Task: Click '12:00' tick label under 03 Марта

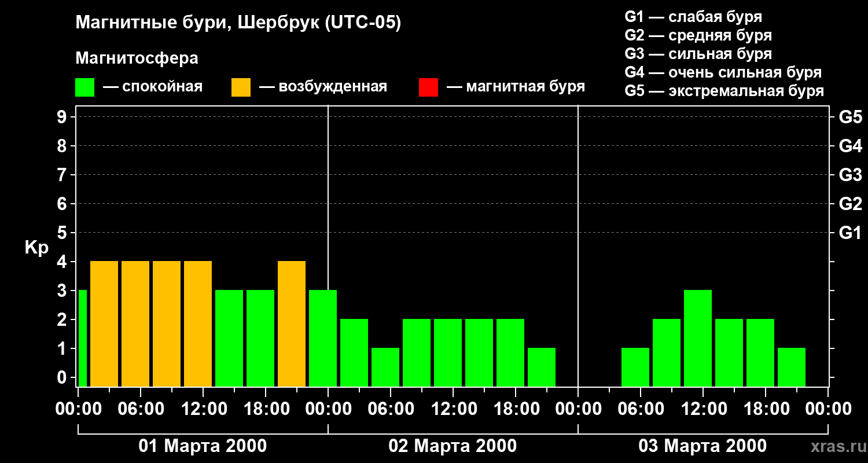Action: [703, 409]
